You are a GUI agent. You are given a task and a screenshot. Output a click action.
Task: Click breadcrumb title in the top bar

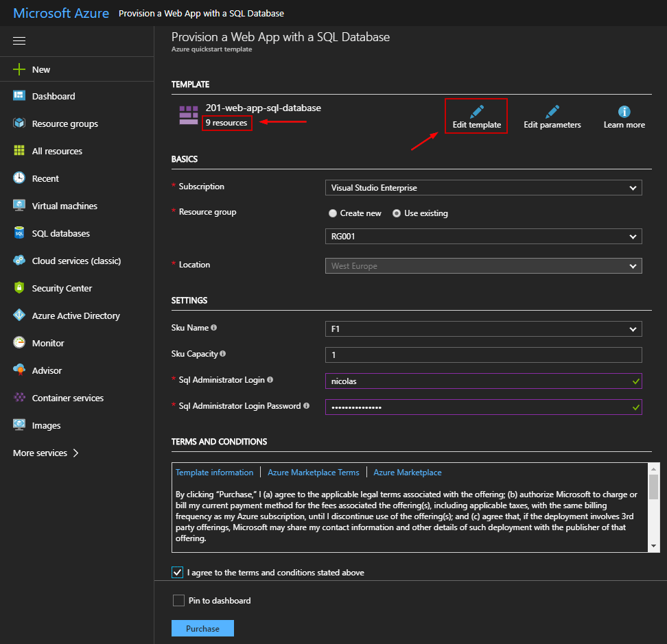point(201,13)
